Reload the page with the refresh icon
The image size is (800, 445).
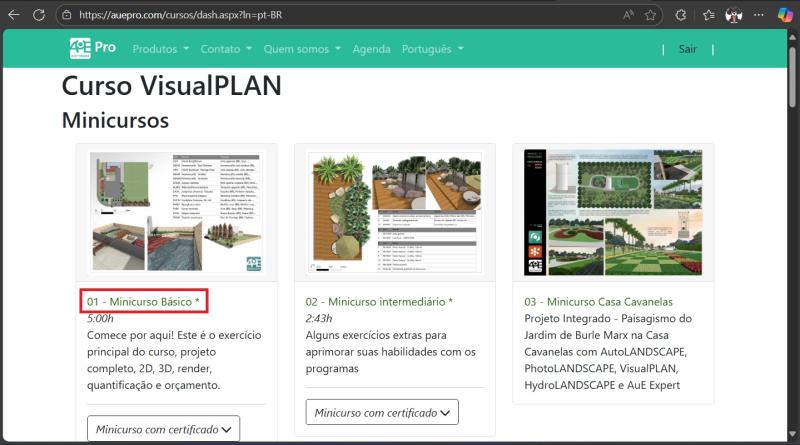point(39,15)
